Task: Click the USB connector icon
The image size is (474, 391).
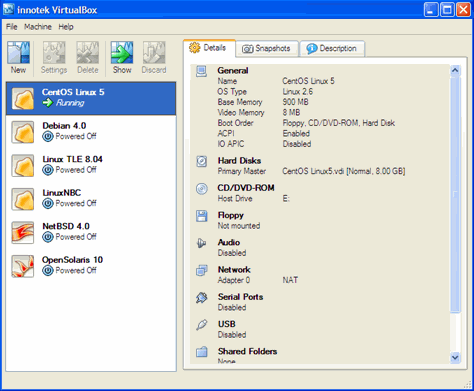Action: click(x=202, y=325)
